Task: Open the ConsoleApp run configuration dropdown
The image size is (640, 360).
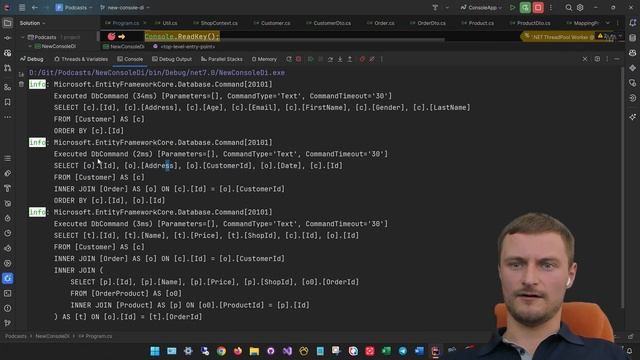Action: pyautogui.click(x=481, y=7)
